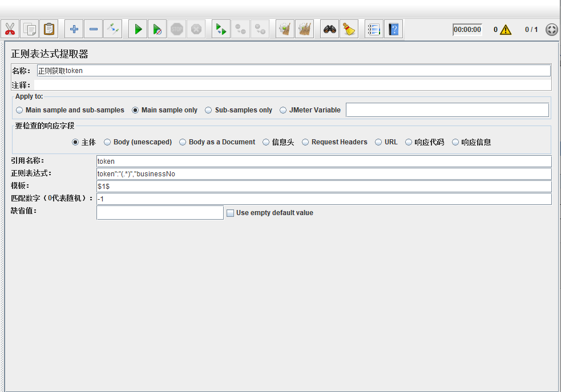This screenshot has width=561, height=392.
Task: Open the Function Helper list icon
Action: click(374, 29)
